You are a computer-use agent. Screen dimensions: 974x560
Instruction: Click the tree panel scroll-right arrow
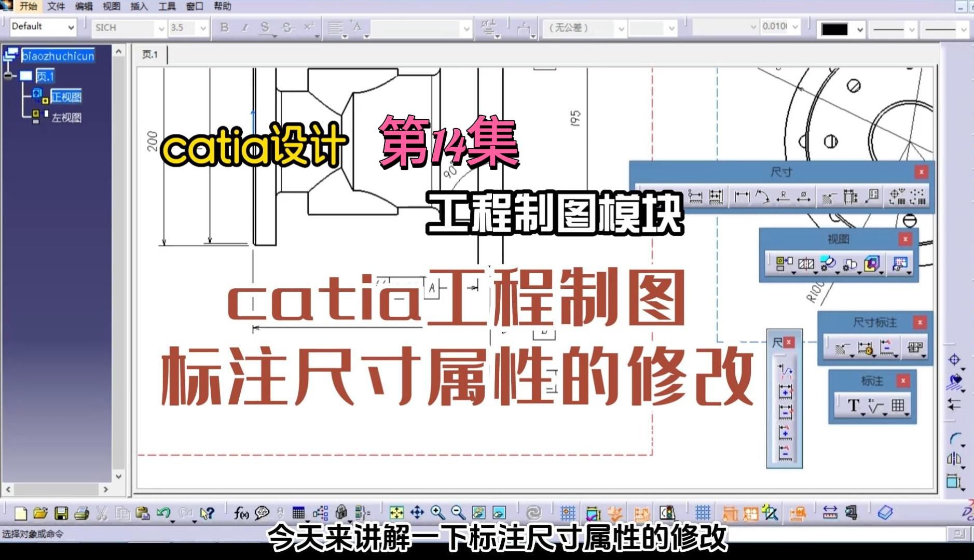pyautogui.click(x=106, y=489)
